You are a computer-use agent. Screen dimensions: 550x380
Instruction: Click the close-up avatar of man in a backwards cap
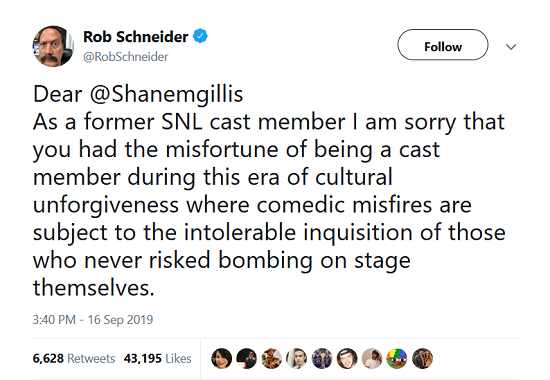(347, 359)
